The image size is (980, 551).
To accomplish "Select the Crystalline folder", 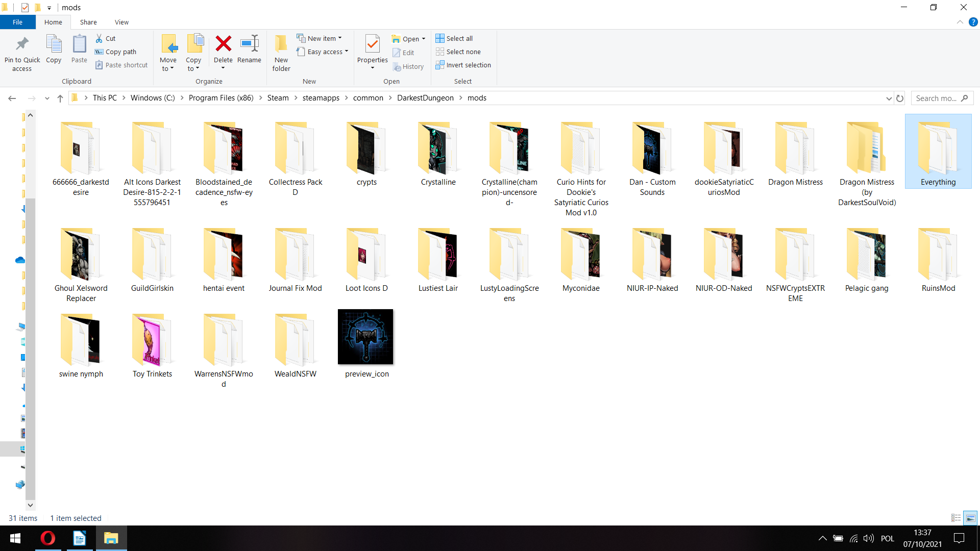I will pyautogui.click(x=438, y=153).
